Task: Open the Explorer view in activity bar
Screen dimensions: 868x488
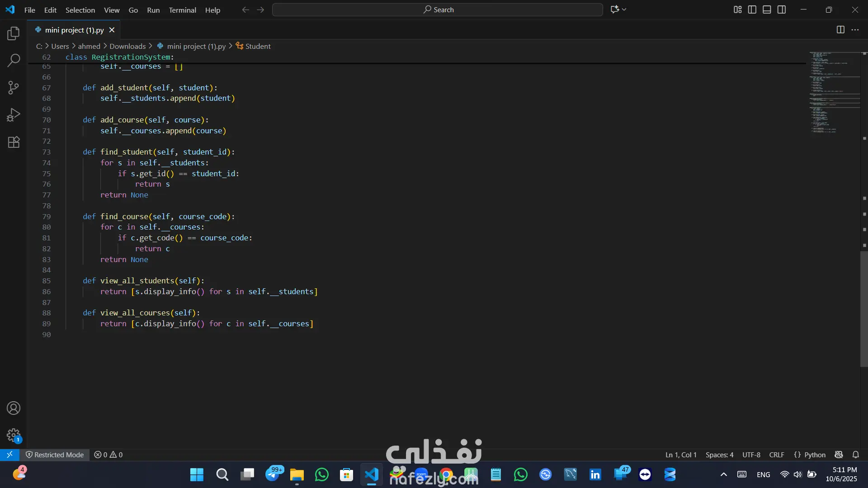Action: (14, 33)
